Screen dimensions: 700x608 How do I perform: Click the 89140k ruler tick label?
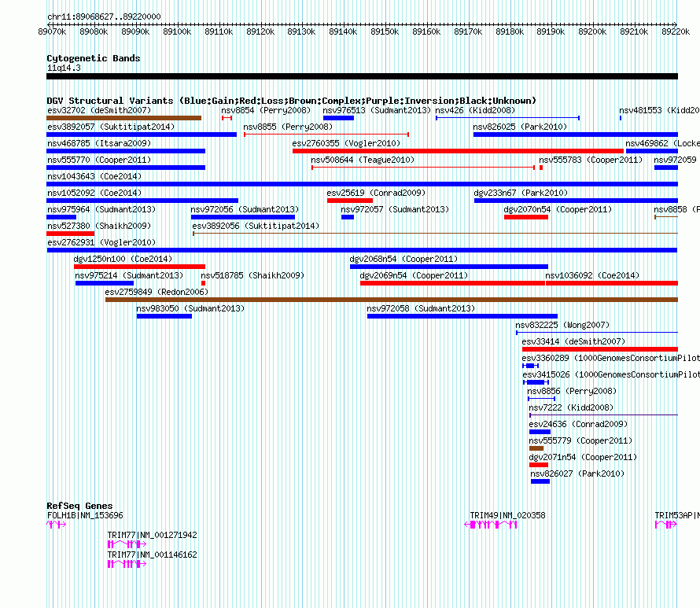[x=343, y=31]
